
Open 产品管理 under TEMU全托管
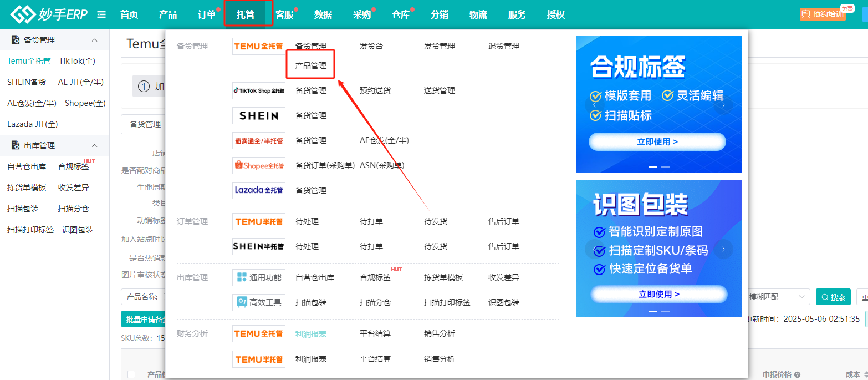tap(311, 65)
